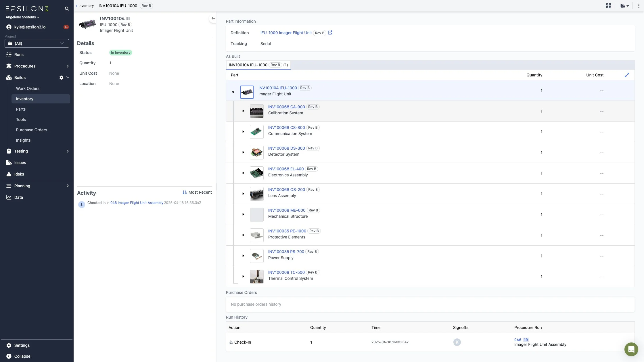
Task: Toggle the Most Recent activity sort order
Action: click(197, 192)
